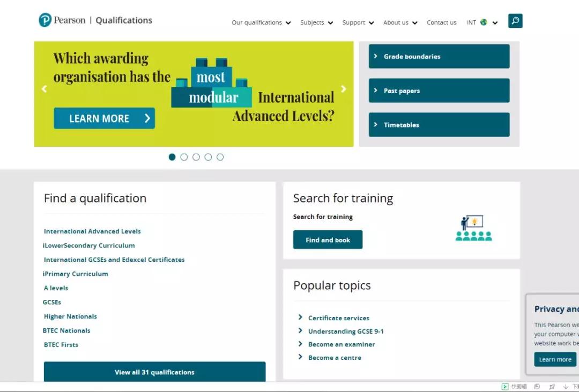
Task: Open the About us menu
Action: point(400,22)
